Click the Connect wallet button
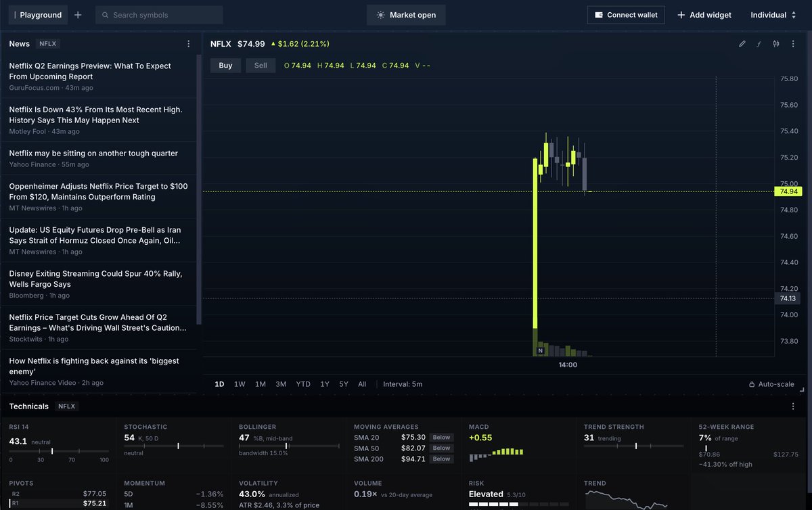This screenshot has width=812, height=510. pos(627,15)
